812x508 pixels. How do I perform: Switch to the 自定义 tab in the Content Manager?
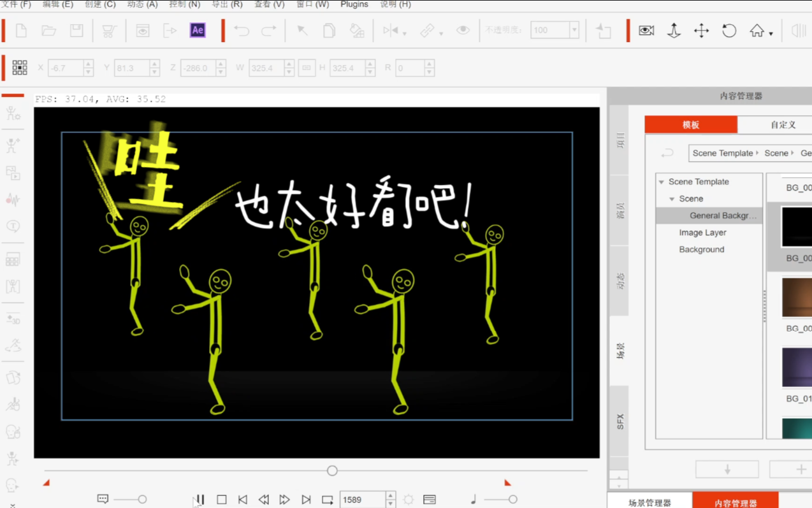click(782, 125)
